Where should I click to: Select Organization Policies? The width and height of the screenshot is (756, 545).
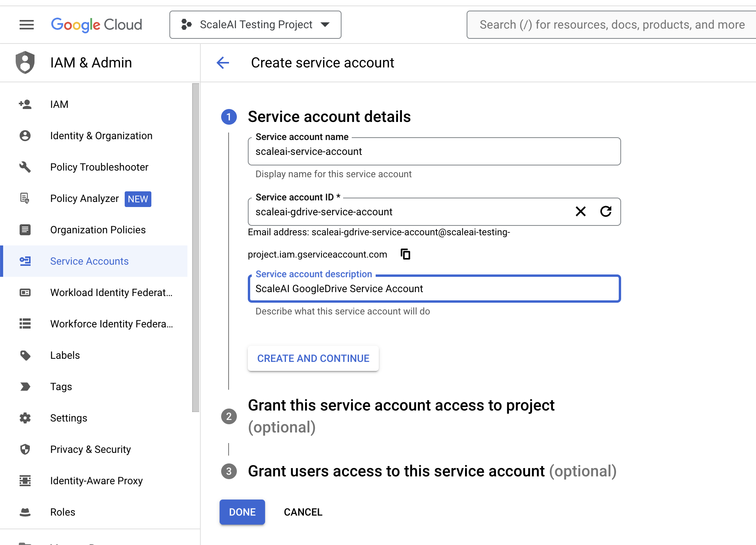tap(98, 230)
